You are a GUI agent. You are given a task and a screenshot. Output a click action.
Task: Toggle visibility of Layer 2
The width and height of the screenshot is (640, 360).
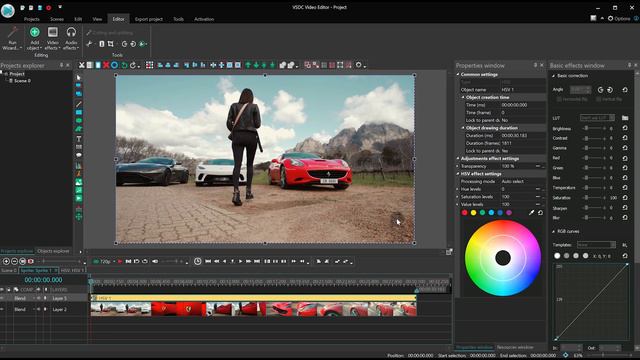click(2, 309)
